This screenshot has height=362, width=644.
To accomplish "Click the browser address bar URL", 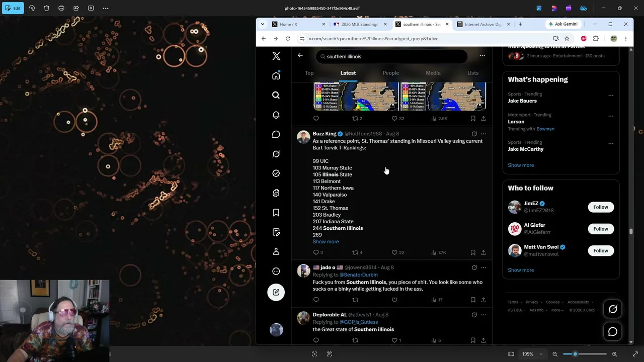I will coord(373,39).
